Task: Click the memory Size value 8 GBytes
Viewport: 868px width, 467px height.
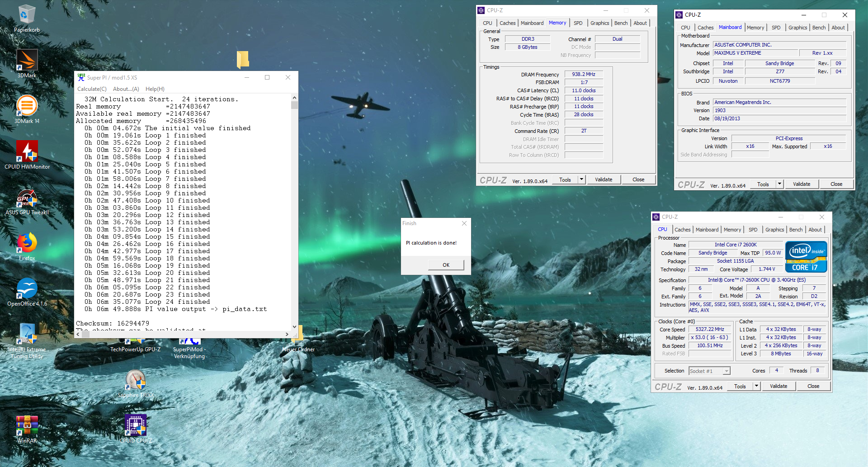Action: (528, 47)
